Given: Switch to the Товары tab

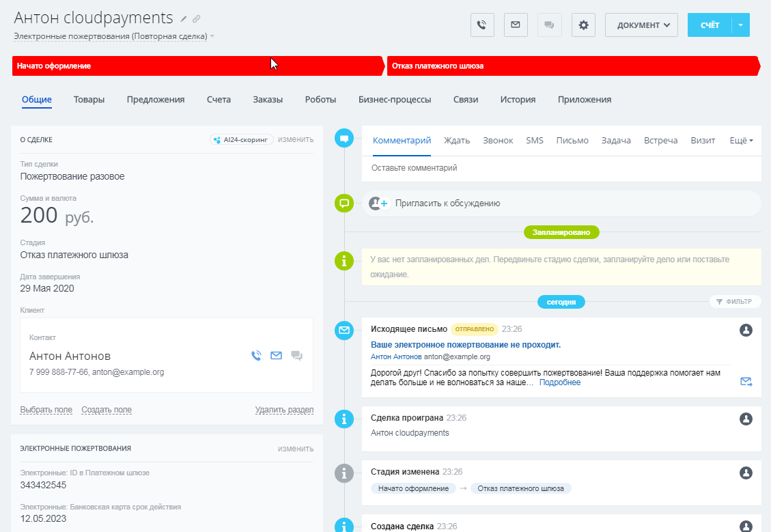Looking at the screenshot, I should tap(89, 100).
